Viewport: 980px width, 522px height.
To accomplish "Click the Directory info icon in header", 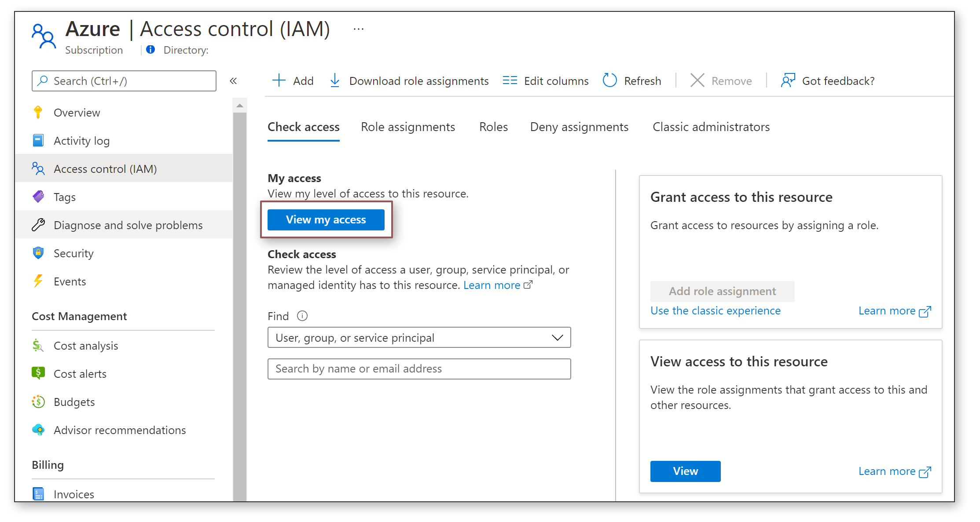I will 150,50.
